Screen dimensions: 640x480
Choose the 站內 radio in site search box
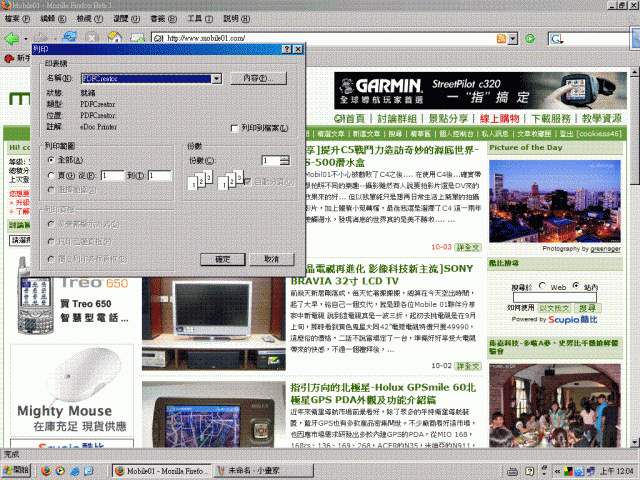576,286
